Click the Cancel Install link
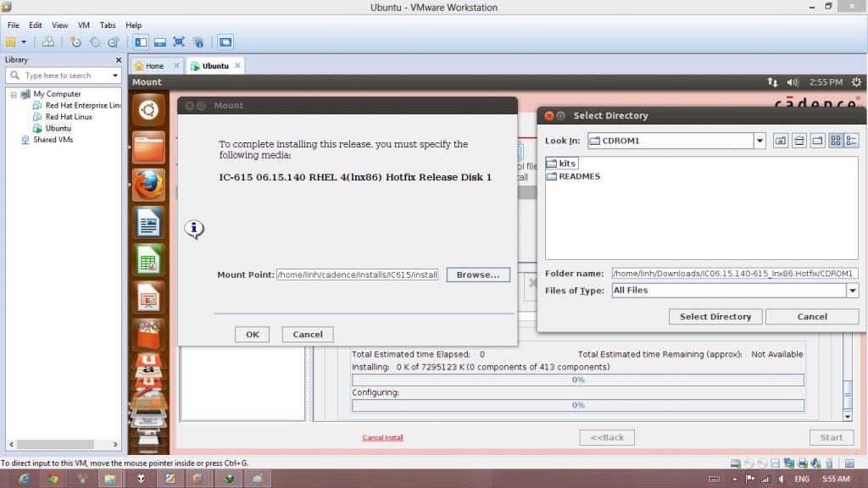The width and height of the screenshot is (868, 488). pyautogui.click(x=382, y=438)
